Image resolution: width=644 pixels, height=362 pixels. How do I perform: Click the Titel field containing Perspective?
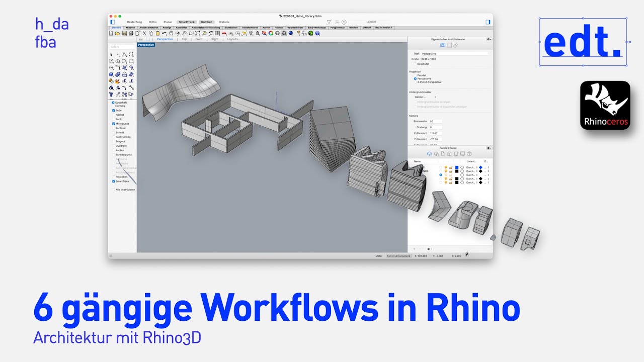point(455,54)
